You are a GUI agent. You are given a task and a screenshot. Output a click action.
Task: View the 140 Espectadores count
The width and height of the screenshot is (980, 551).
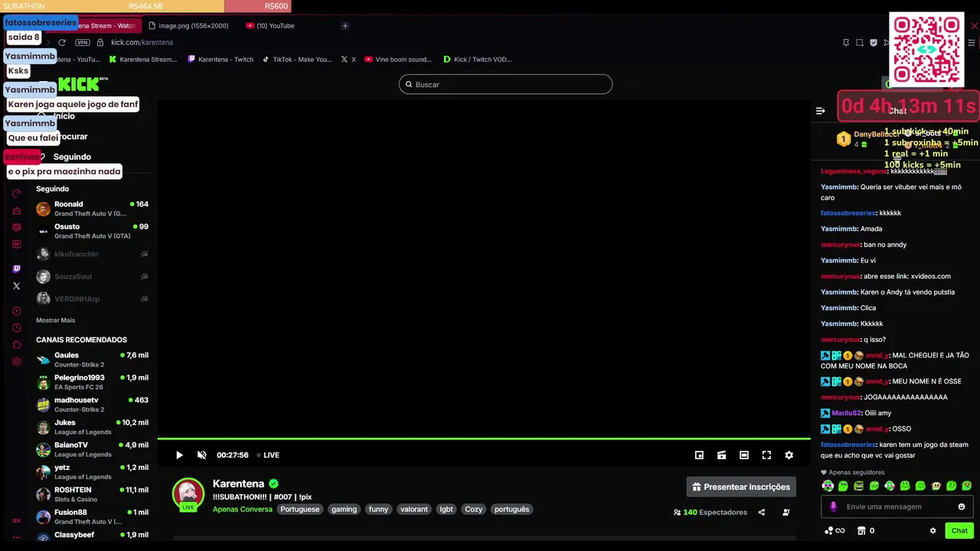[x=710, y=512]
